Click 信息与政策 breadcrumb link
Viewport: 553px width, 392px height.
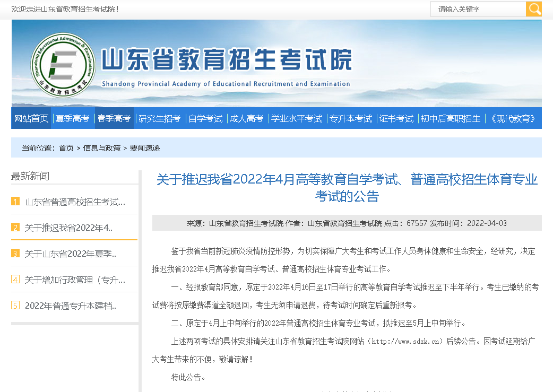click(x=102, y=148)
